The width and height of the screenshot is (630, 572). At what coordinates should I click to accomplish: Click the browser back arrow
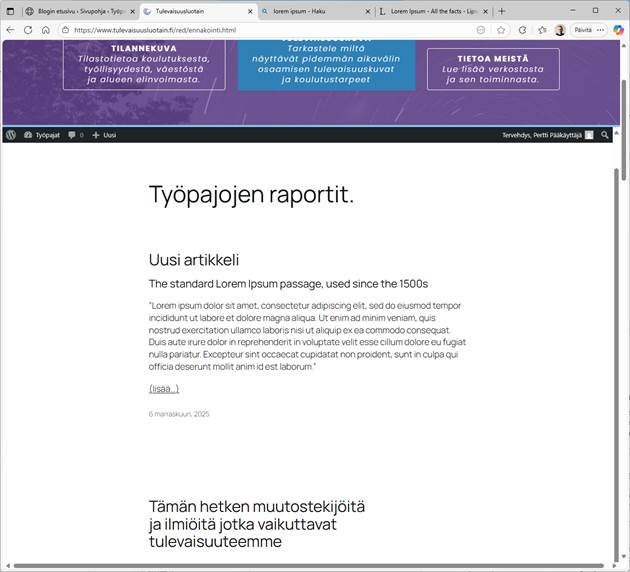coord(11,30)
